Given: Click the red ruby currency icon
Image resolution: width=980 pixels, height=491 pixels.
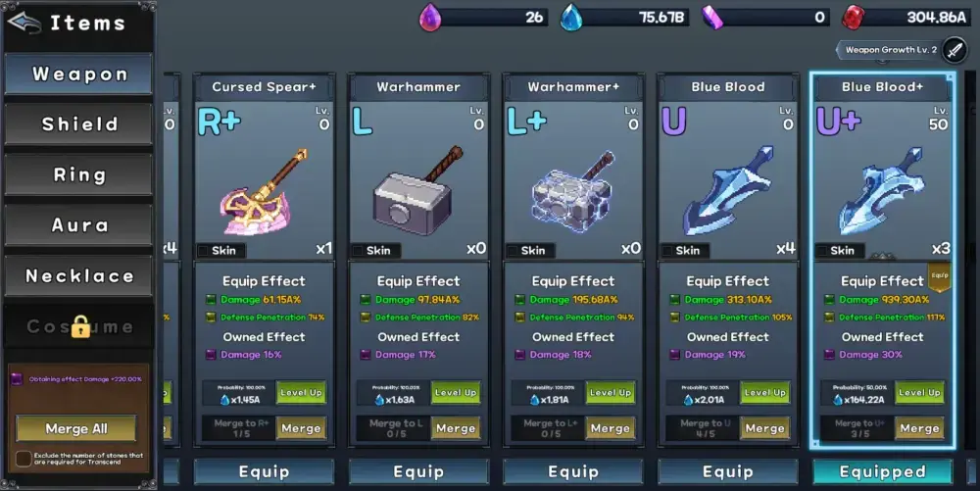Looking at the screenshot, I should pos(853,18).
